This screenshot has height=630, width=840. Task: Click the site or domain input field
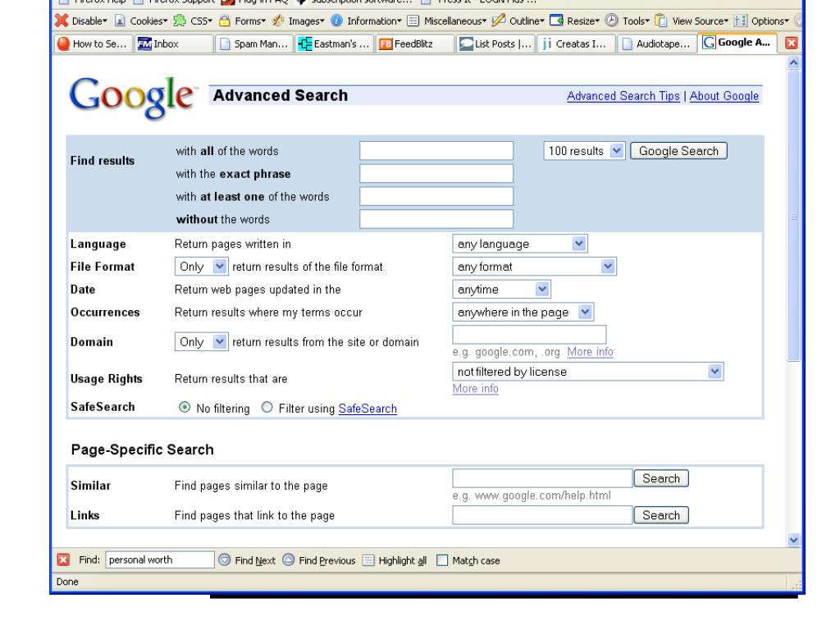click(529, 335)
